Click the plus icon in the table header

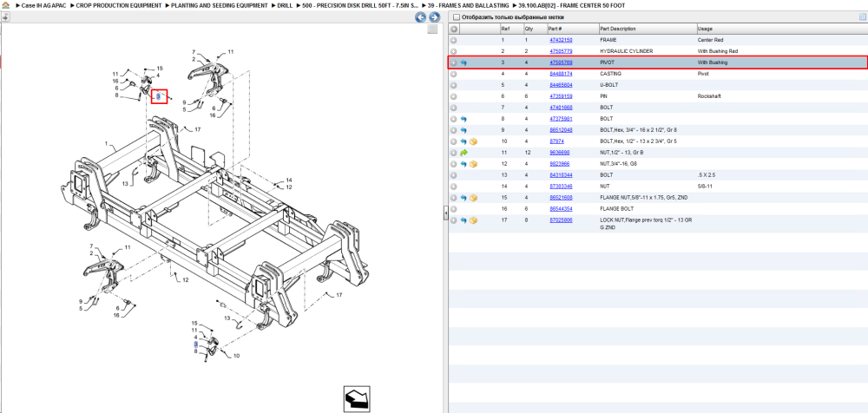(x=453, y=29)
